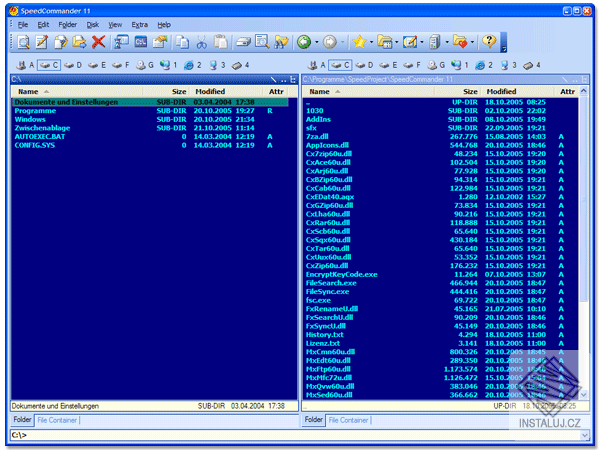Click the green Back arrow button
This screenshot has width=600, height=450.
point(304,42)
